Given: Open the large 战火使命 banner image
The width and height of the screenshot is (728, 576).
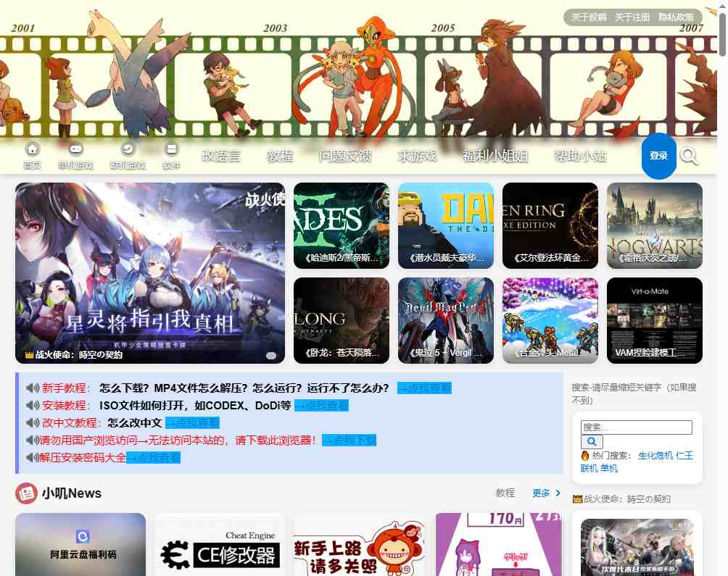Looking at the screenshot, I should [x=150, y=273].
